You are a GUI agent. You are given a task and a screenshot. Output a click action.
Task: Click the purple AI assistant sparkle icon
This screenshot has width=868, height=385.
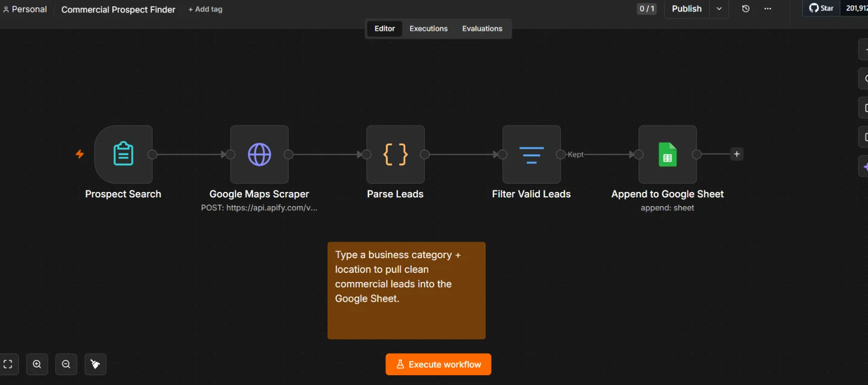pyautogui.click(x=865, y=166)
